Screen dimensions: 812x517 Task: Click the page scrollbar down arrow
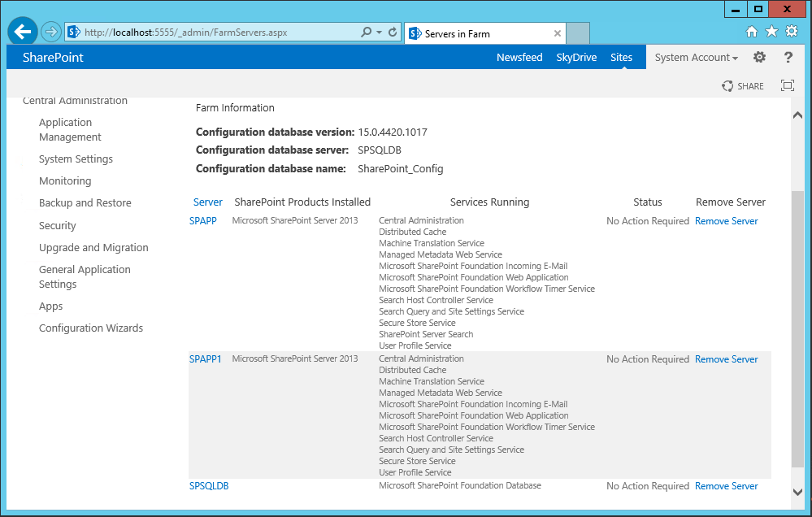coord(797,492)
